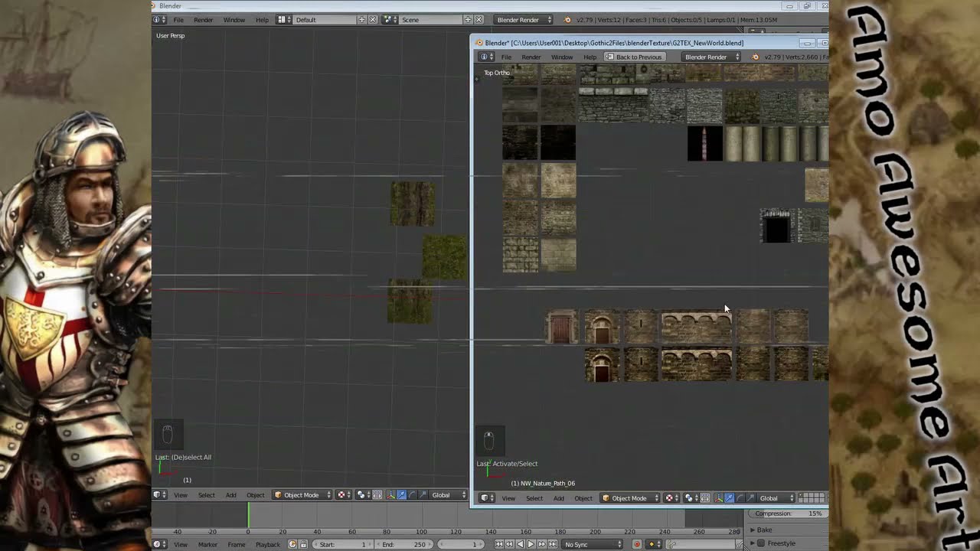Open the Playback menu in the timeline
980x551 pixels.
[x=268, y=545]
